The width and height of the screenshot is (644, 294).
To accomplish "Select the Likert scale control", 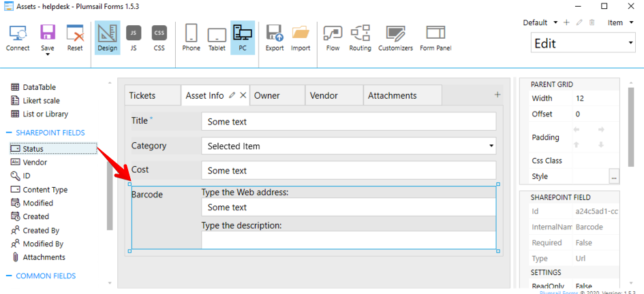I will pos(35,101).
